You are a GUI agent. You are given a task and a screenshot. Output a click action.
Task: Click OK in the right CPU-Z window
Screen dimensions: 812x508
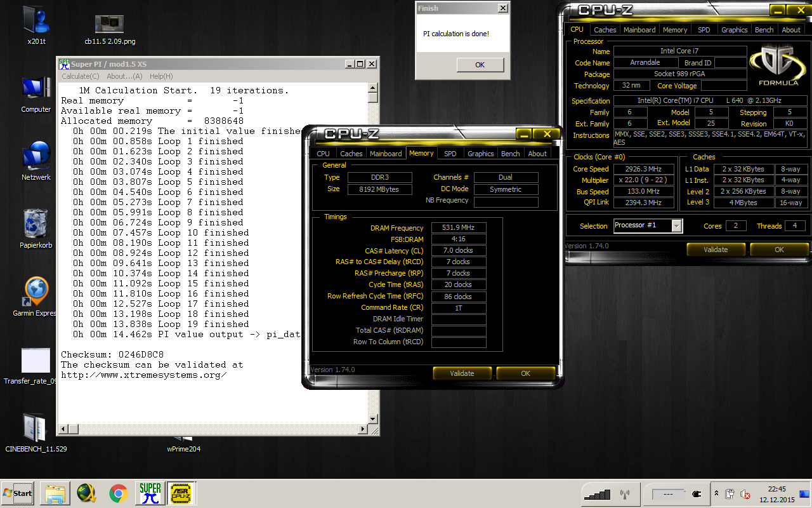tap(779, 250)
